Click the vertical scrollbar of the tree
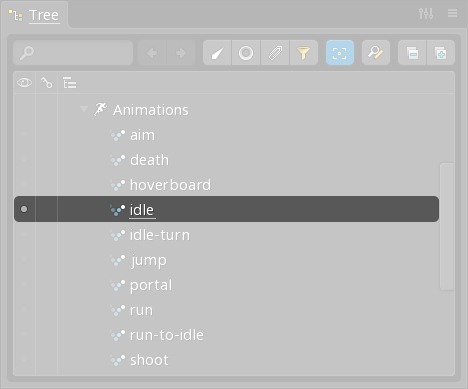468x389 pixels. pos(447,227)
